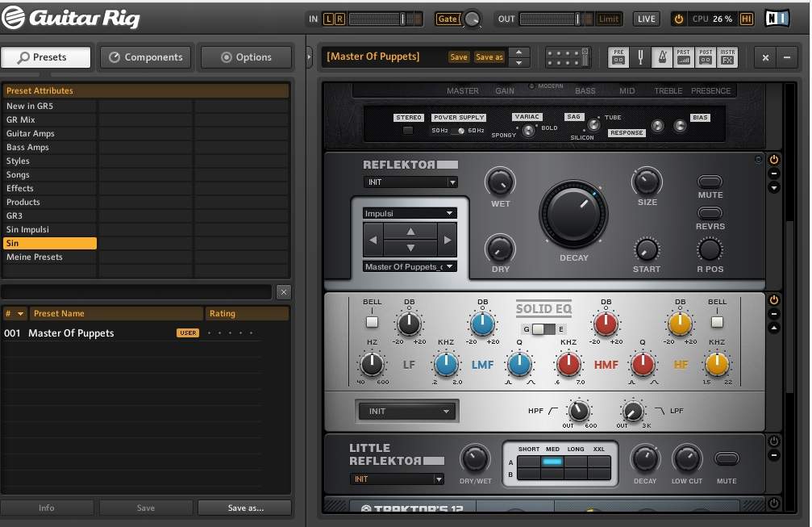Save the Master Of Puppets preset
This screenshot has width=812, height=527.
click(x=458, y=57)
